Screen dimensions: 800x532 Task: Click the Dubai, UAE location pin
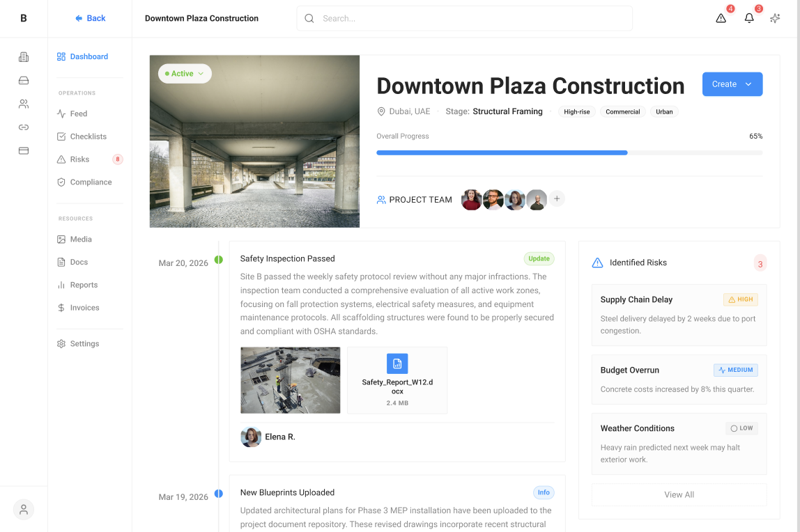click(x=381, y=111)
